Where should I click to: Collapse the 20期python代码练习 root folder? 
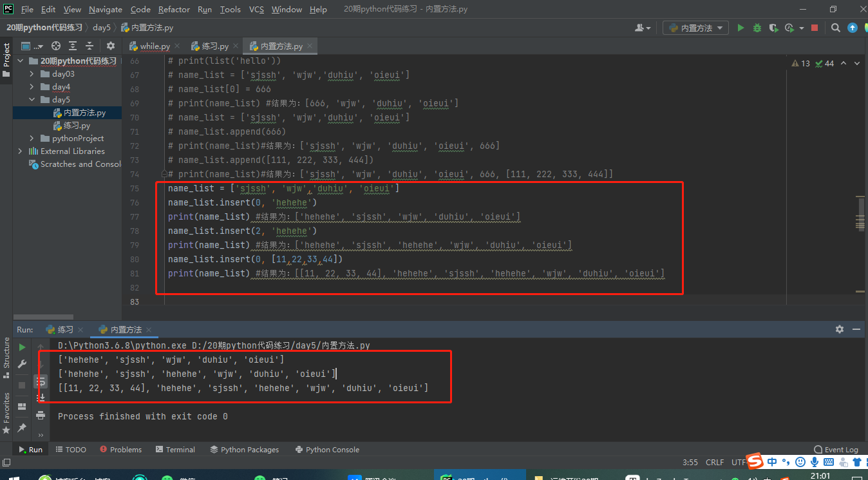(20, 61)
